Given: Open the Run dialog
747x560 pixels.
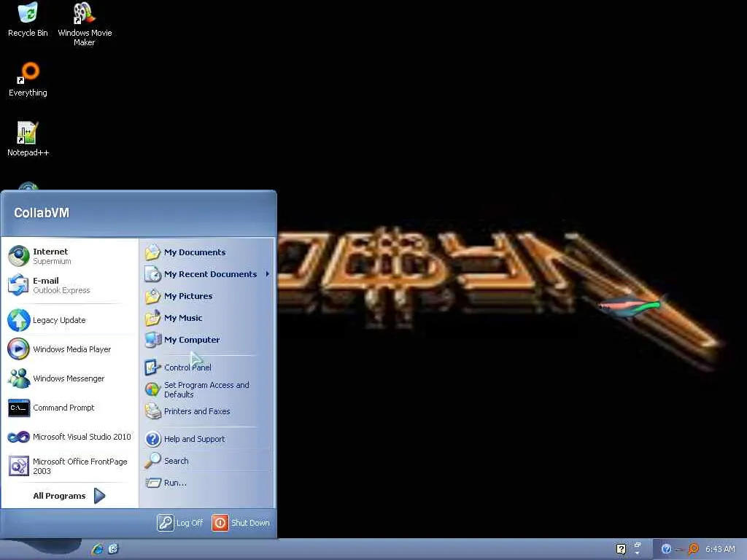Looking at the screenshot, I should 208,483.
